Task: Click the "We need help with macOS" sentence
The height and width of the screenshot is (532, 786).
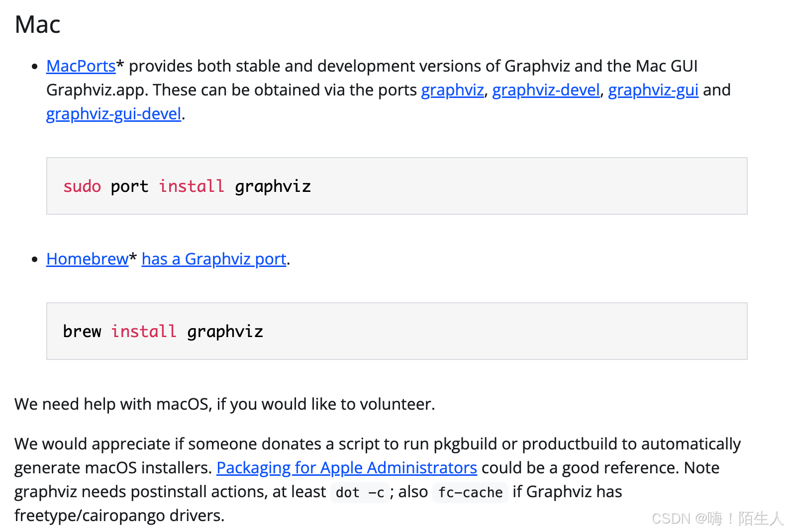Action: click(224, 404)
